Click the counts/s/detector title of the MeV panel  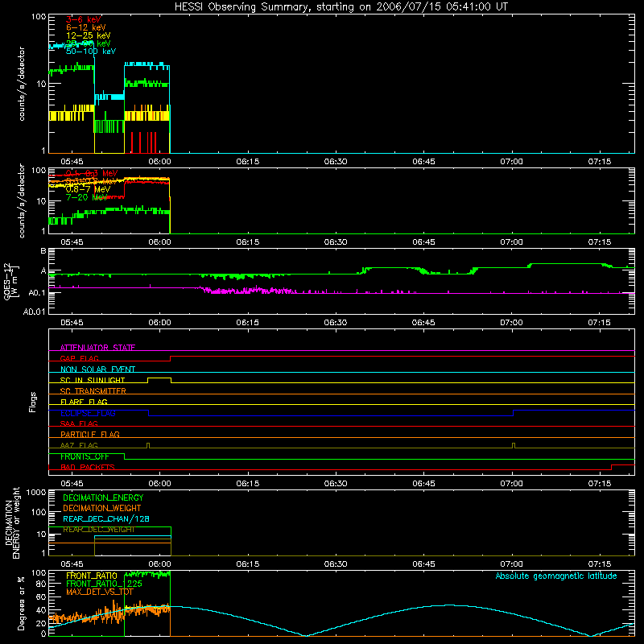tap(22, 200)
